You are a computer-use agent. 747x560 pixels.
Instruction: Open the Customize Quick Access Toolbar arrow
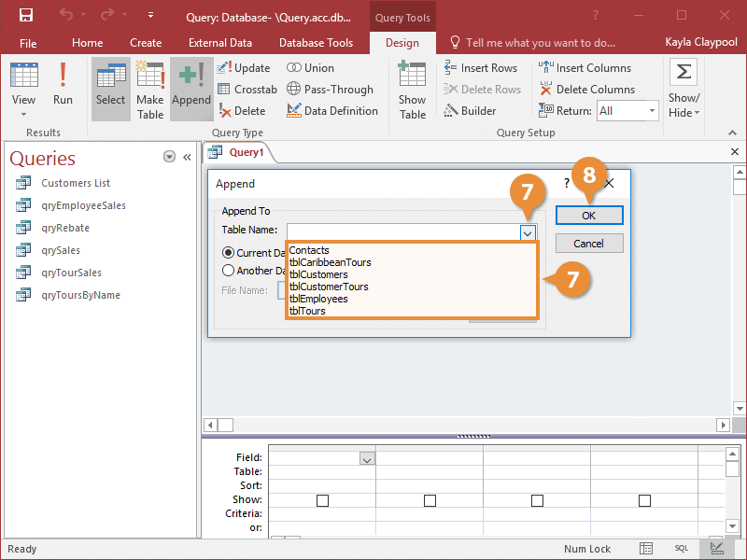pyautogui.click(x=150, y=15)
